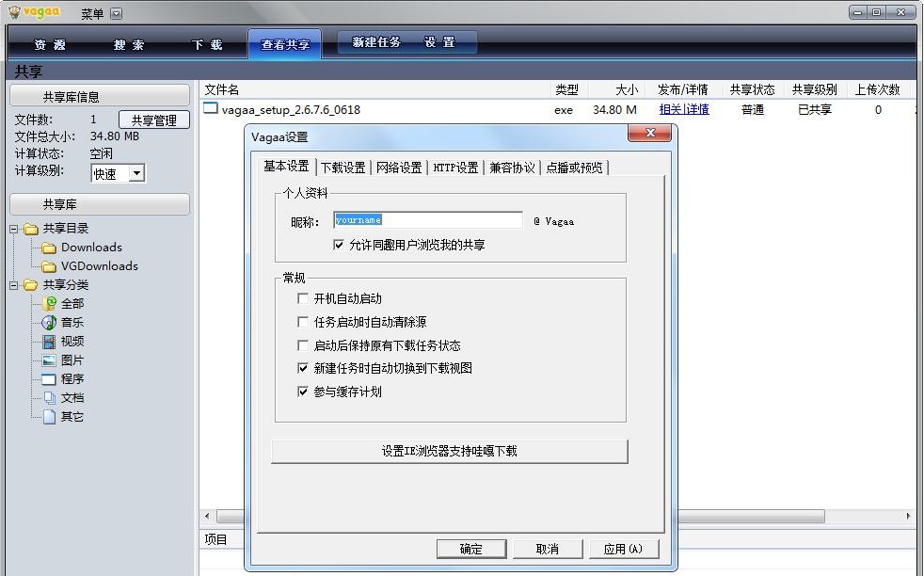924x576 pixels.
Task: Open the 计算级别 快速 dropdown
Action: [136, 173]
